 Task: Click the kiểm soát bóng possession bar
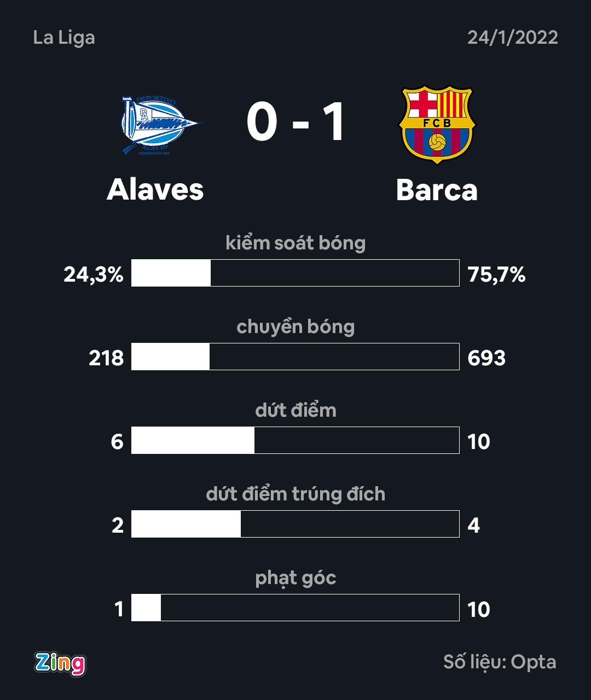295,273
